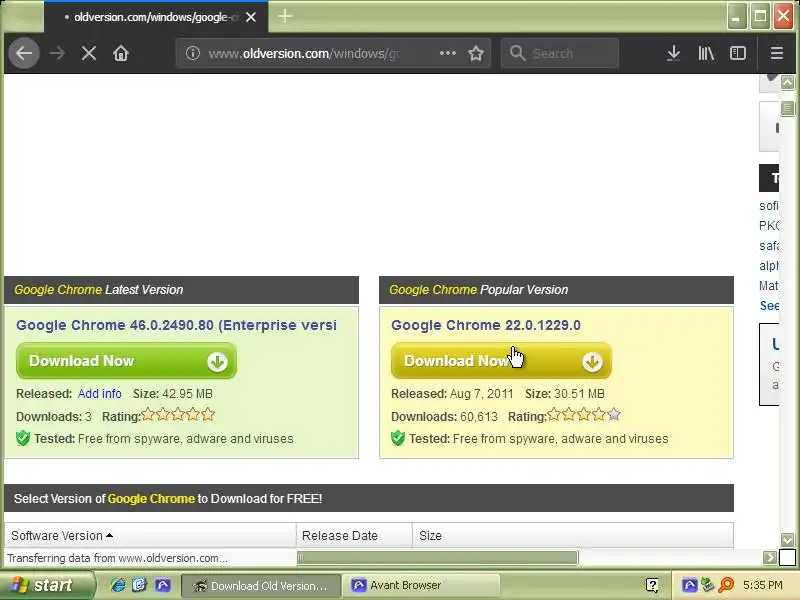Click the forward navigation arrow
This screenshot has width=800, height=600.
coord(57,53)
